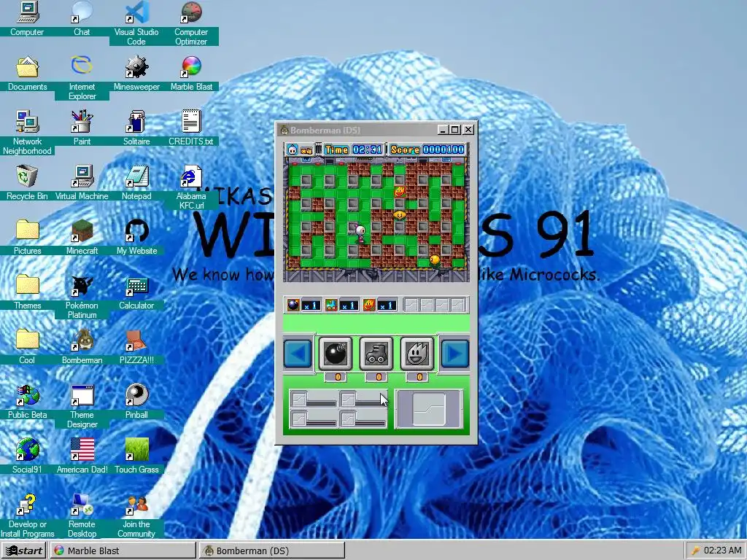The height and width of the screenshot is (560, 747).
Task: Click the left blue arrow in Bomberman
Action: tap(298, 354)
